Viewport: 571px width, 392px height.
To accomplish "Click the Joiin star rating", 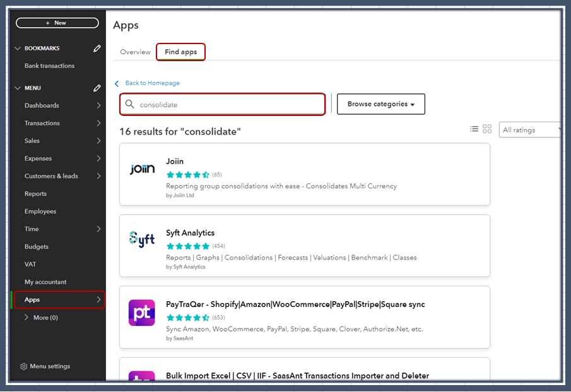I will pos(188,175).
